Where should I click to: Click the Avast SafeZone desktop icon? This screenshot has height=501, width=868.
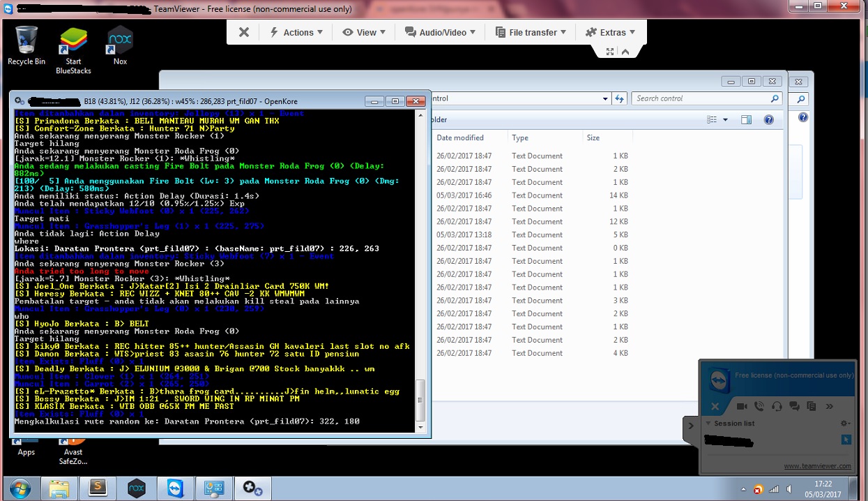pos(73,451)
